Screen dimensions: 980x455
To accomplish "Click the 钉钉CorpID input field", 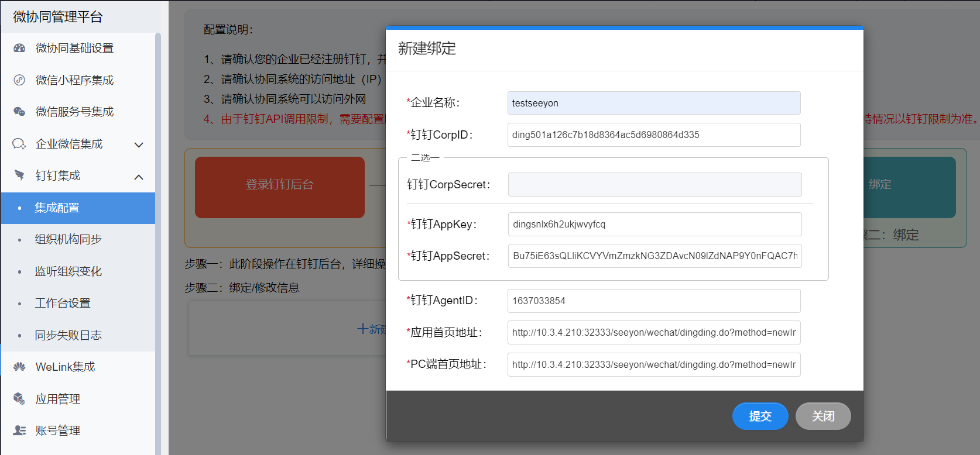I will pos(654,135).
